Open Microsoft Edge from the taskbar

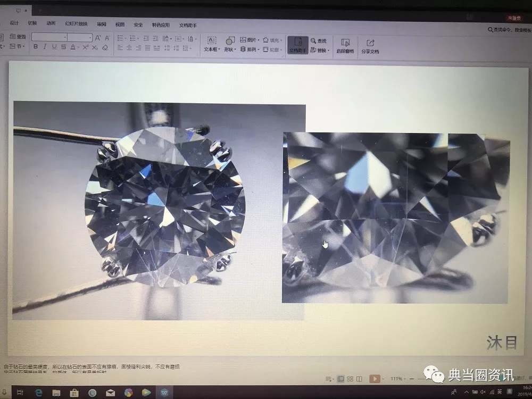coord(38,393)
